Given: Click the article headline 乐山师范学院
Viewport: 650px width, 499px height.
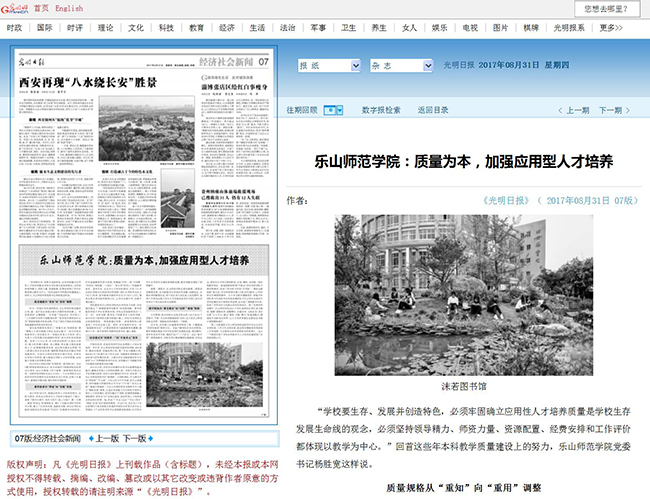Looking at the screenshot, I should click(463, 162).
